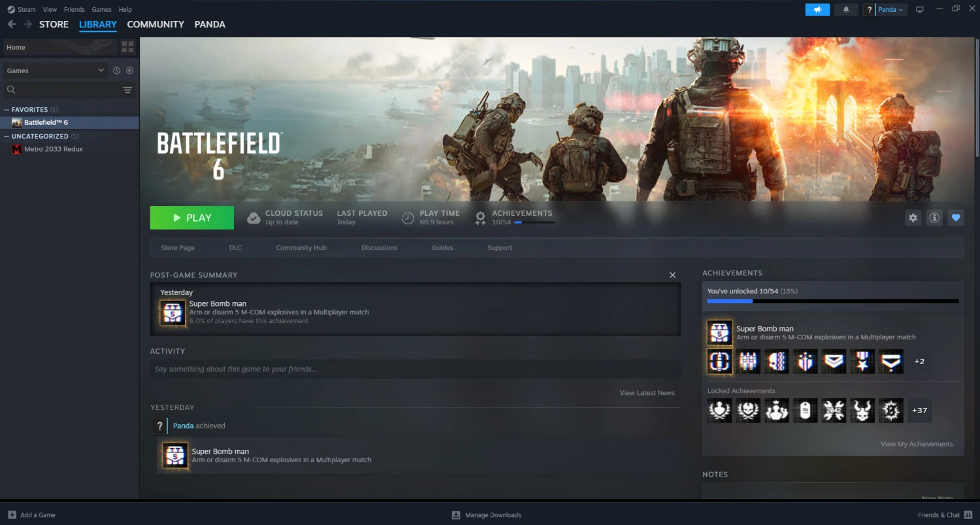Click the Super Bomb man icon in Achievements panel
980x525 pixels.
click(720, 333)
